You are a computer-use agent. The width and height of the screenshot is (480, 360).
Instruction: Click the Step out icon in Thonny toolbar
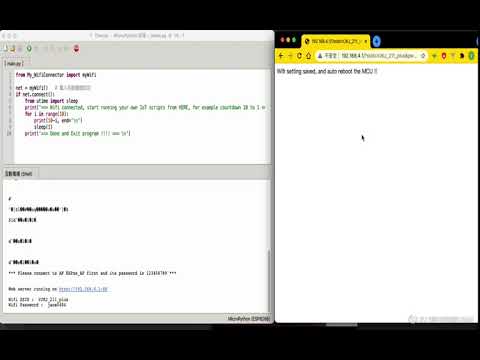pos(59,49)
